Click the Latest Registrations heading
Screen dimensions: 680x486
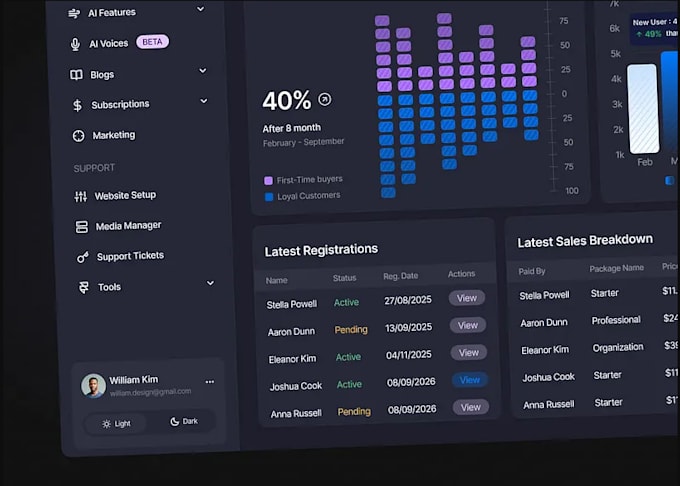pyautogui.click(x=321, y=250)
